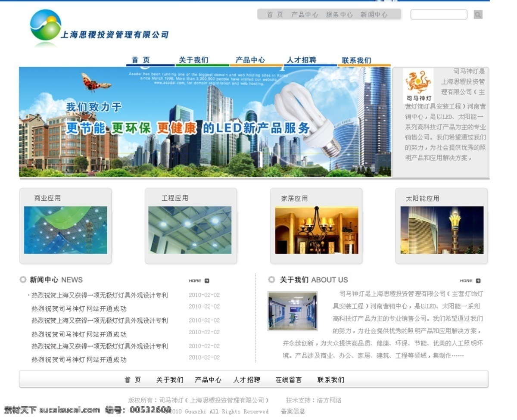Click the 工程应用 card title
This screenshot has width=517, height=420.
click(x=175, y=198)
